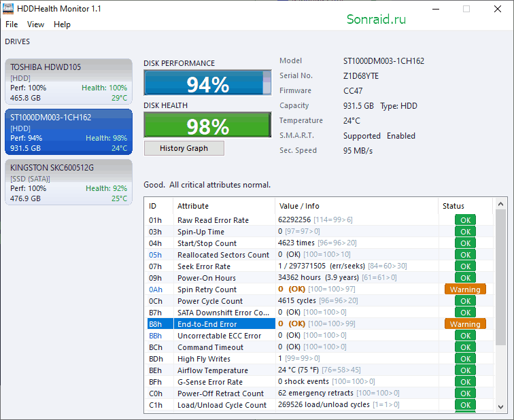Image resolution: width=514 pixels, height=420 pixels.
Task: Click the scrollbar down arrow in attribute list
Action: pos(500,407)
